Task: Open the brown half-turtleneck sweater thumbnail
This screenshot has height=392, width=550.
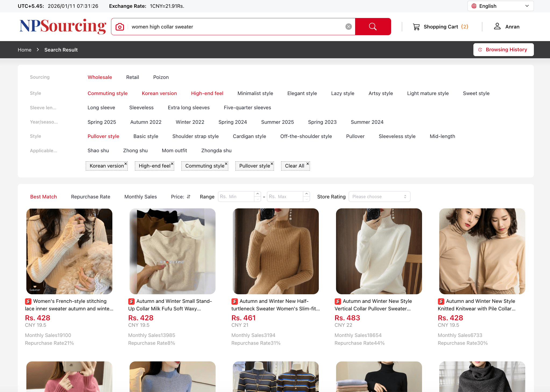Action: point(276,251)
